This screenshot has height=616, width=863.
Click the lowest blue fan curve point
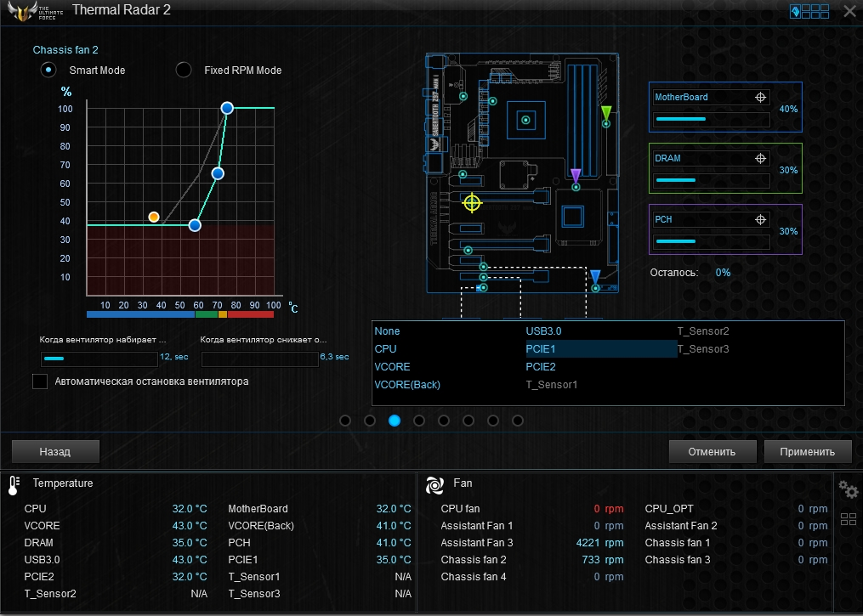coord(195,225)
